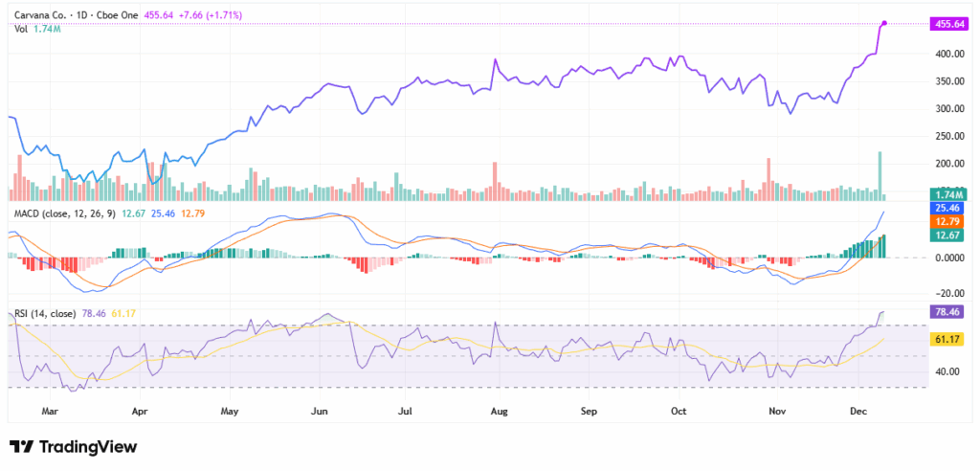Click the TradingView wordmark text
Image resolution: width=980 pixels, height=471 pixels.
(x=87, y=447)
